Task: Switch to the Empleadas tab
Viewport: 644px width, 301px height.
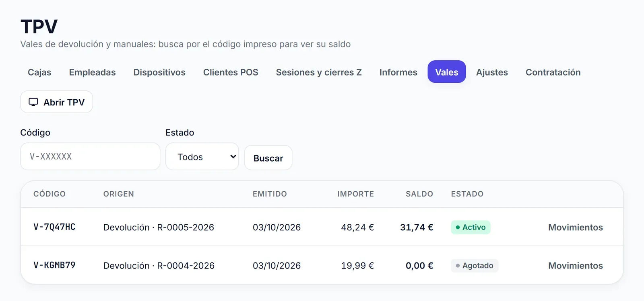Action: coord(92,72)
